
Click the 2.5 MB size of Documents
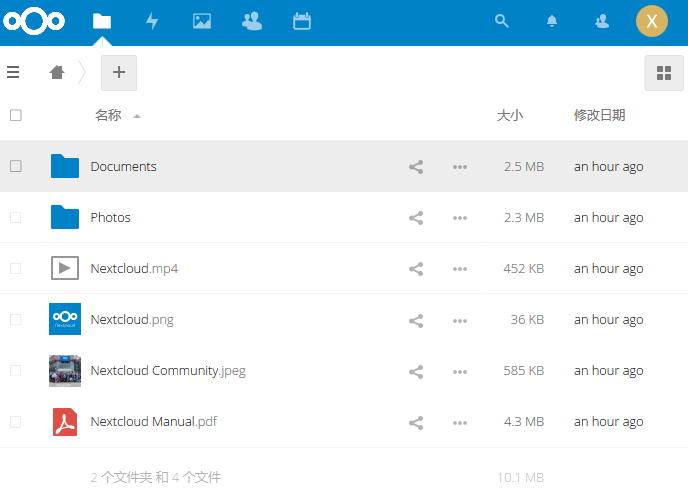[524, 167]
